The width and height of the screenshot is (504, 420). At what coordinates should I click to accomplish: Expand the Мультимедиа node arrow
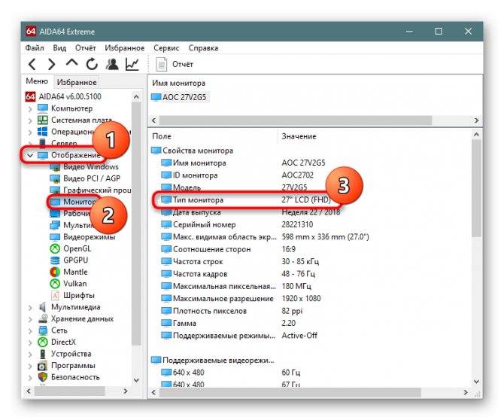(x=30, y=308)
